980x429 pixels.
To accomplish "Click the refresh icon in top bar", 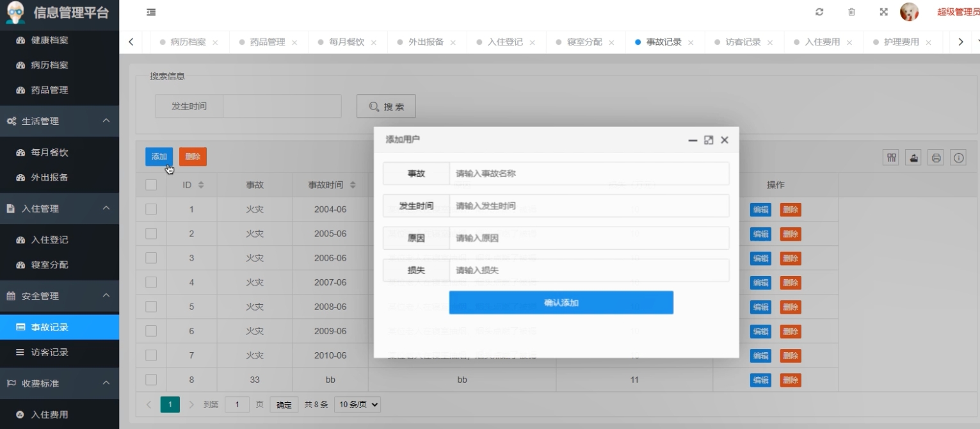I will (819, 12).
